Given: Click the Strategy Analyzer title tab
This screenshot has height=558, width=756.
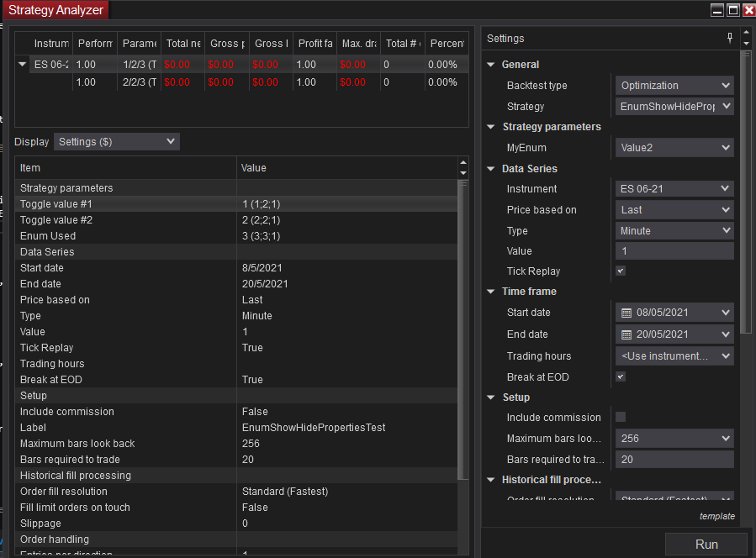Looking at the screenshot, I should 56,10.
